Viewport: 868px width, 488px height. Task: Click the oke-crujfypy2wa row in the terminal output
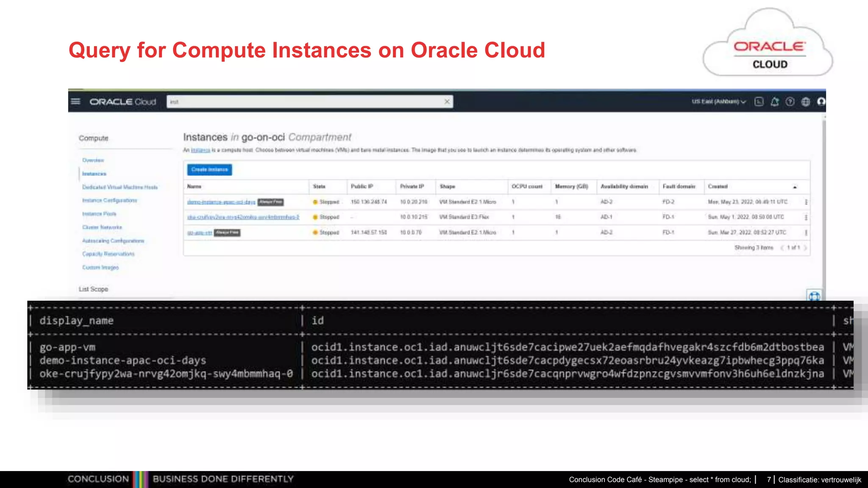point(166,374)
